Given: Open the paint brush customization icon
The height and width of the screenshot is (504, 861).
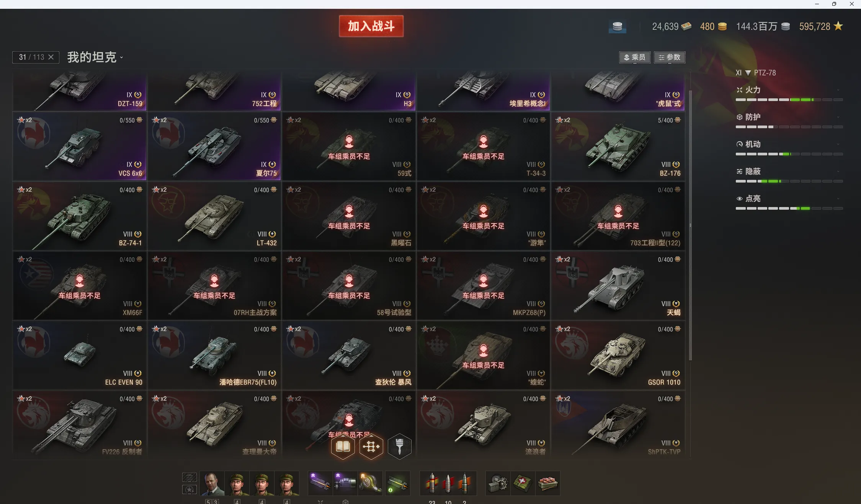Looking at the screenshot, I should pos(399,446).
